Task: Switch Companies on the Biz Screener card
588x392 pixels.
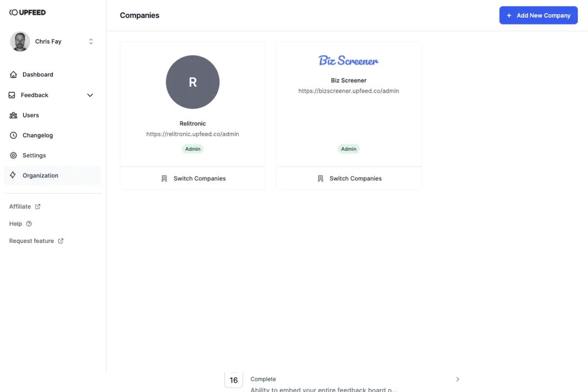Action: 349,178
